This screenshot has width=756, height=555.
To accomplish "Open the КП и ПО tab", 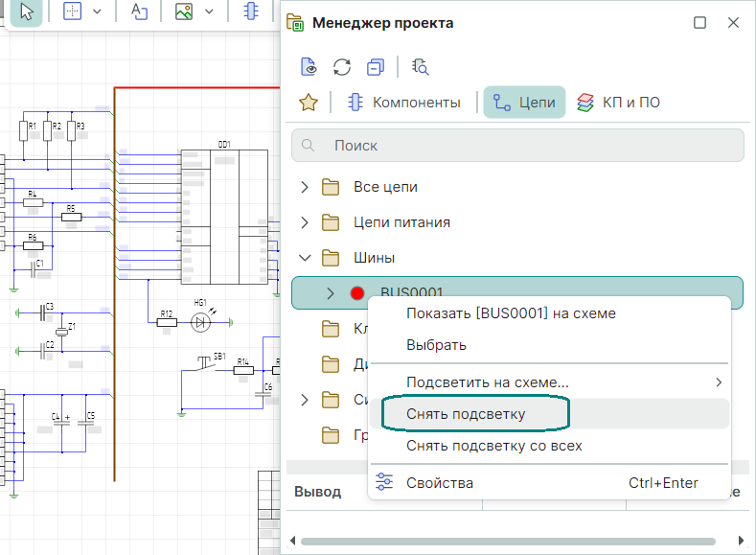I will click(x=618, y=103).
